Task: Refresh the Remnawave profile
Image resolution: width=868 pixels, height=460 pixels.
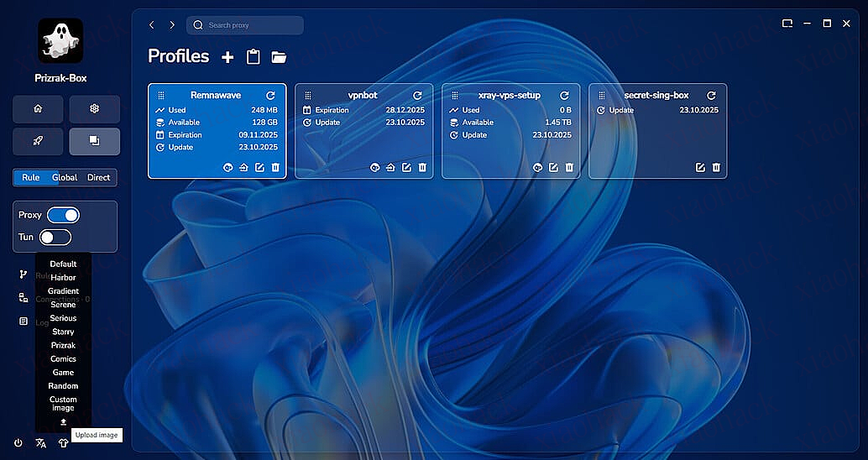Action: (x=270, y=97)
